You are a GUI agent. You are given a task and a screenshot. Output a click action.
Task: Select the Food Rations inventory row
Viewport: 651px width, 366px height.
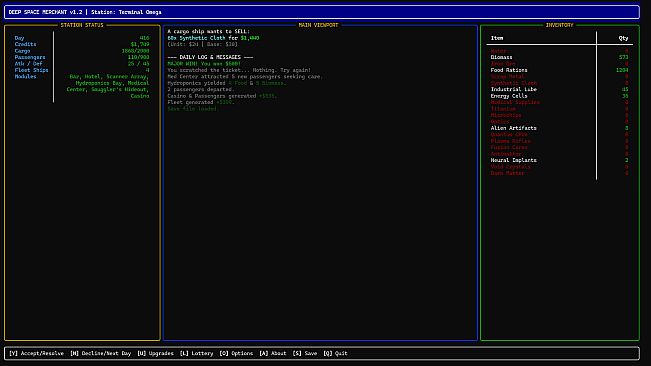click(x=559, y=70)
